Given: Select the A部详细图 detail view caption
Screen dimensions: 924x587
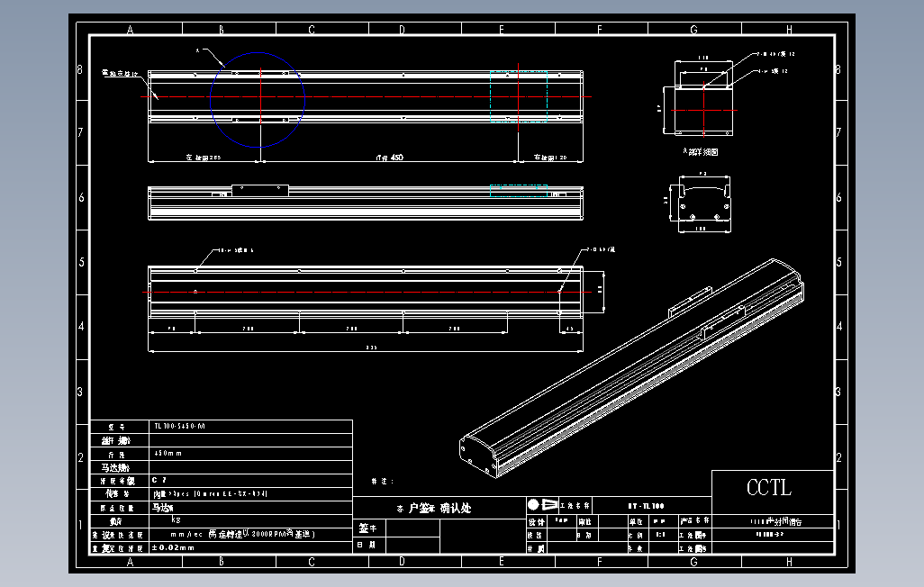Looking at the screenshot, I should [x=701, y=152].
